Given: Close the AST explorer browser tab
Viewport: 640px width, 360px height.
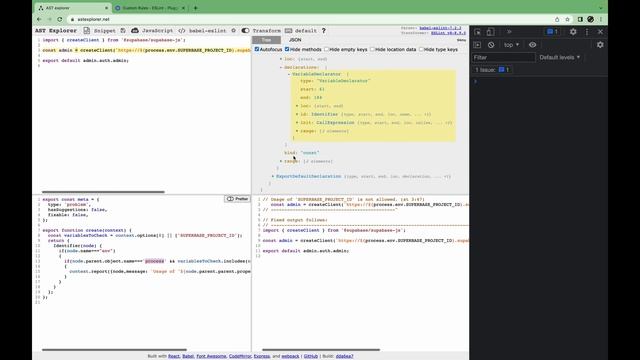Looking at the screenshot, I should point(107,8).
